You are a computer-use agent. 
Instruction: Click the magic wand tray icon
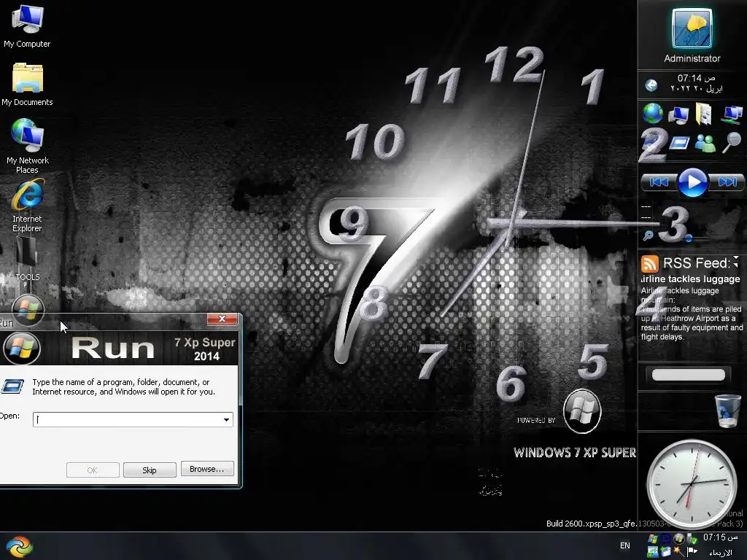680,551
